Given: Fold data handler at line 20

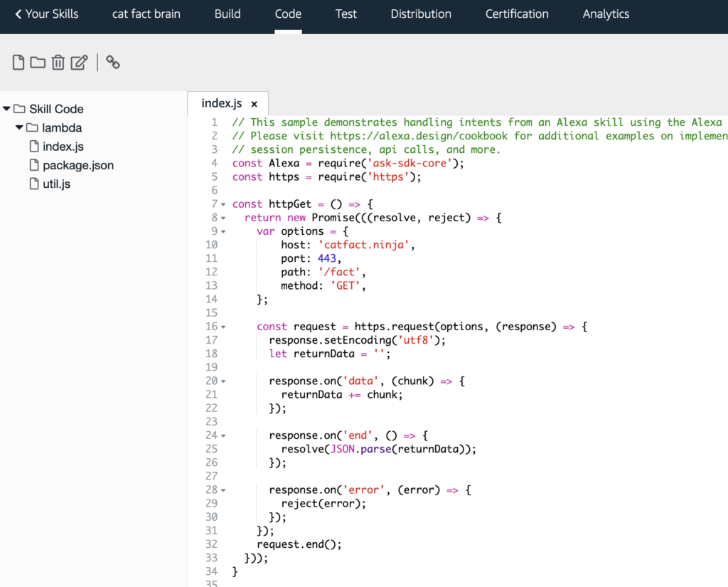Looking at the screenshot, I should coord(223,381).
